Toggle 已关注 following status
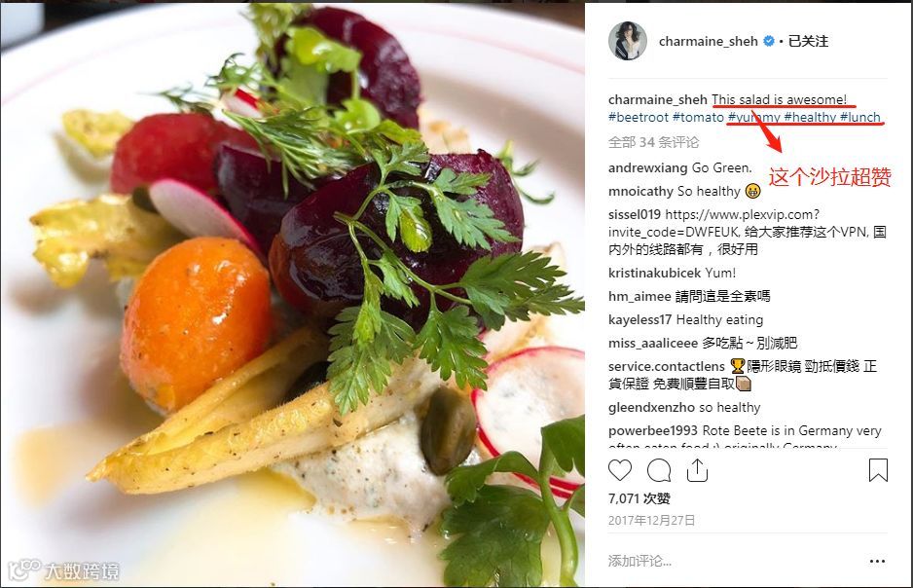913x588 pixels. (808, 41)
